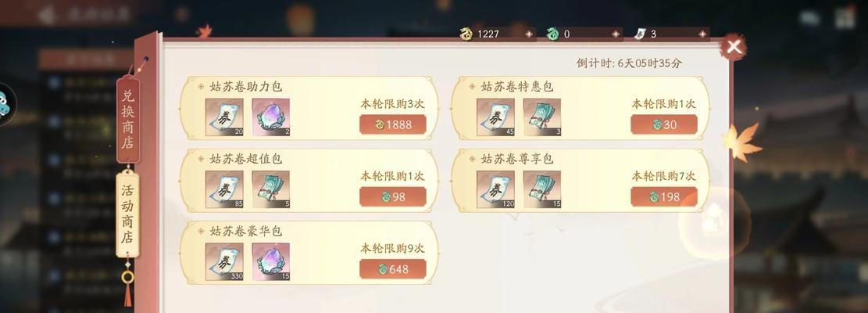Viewport: 868px width, 313px height.
Task: Add green jade currency via plus button
Action: 616,34
